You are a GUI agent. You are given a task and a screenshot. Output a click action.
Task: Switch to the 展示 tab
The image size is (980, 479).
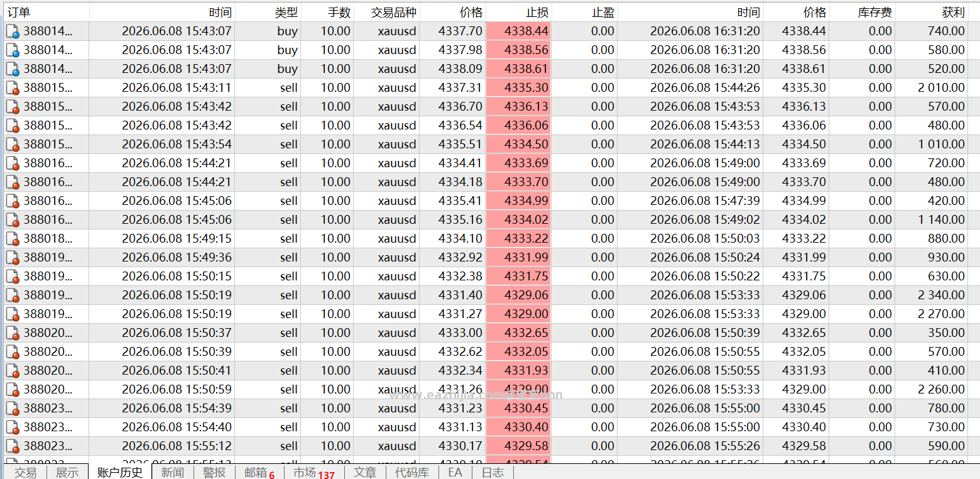(68, 472)
